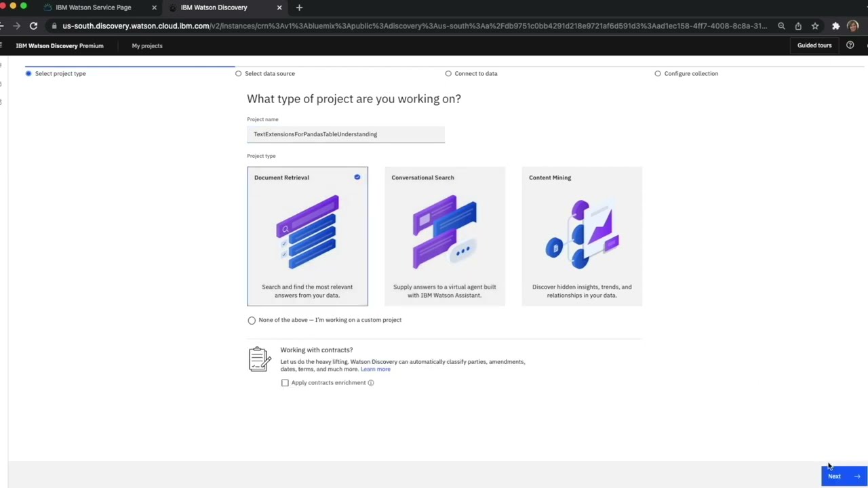This screenshot has height=488, width=868.
Task: Click the Conversational Search illustration
Action: (445, 232)
